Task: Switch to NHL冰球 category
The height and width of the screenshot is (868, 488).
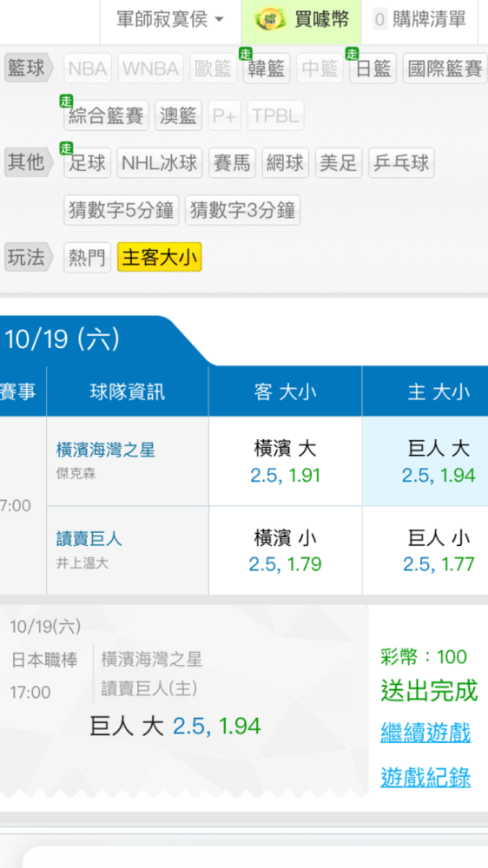Action: pyautogui.click(x=160, y=163)
